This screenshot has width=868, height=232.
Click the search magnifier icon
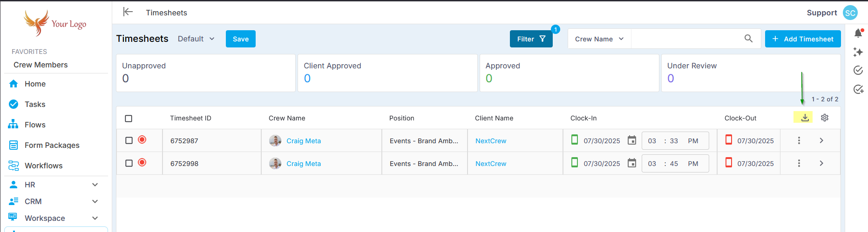click(748, 39)
